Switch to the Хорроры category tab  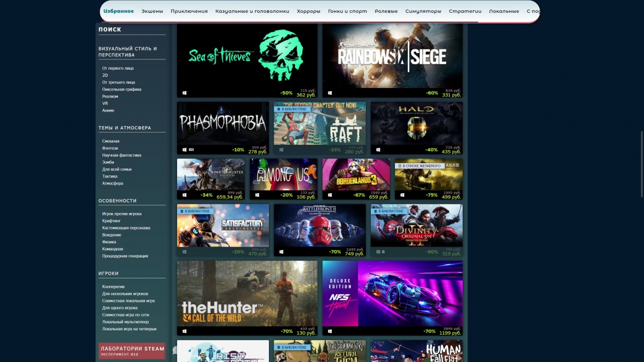[308, 10]
